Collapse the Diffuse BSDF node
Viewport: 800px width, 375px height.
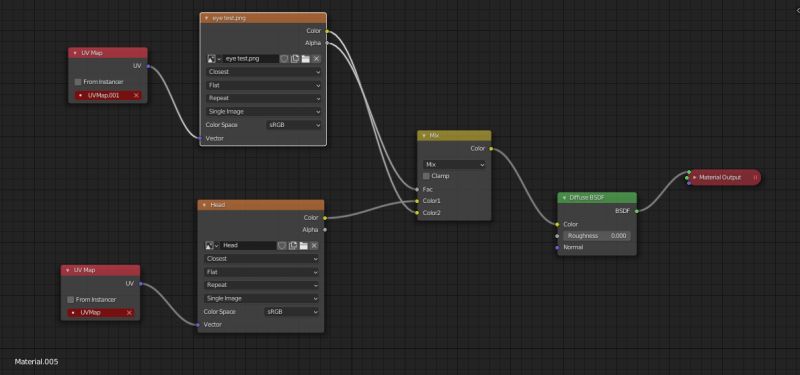564,197
